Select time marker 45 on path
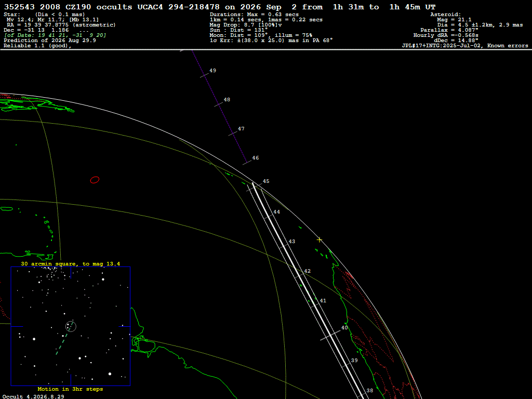Screen dimensions: 532x399 266,181
